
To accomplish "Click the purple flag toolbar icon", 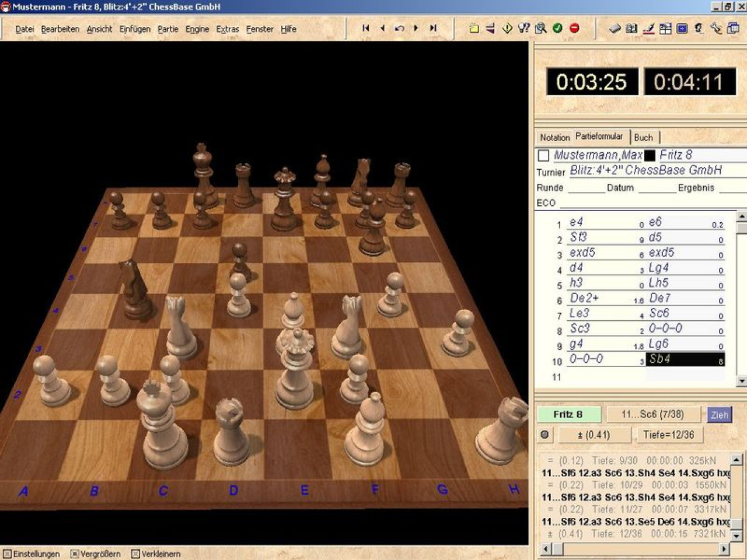I will tap(490, 28).
